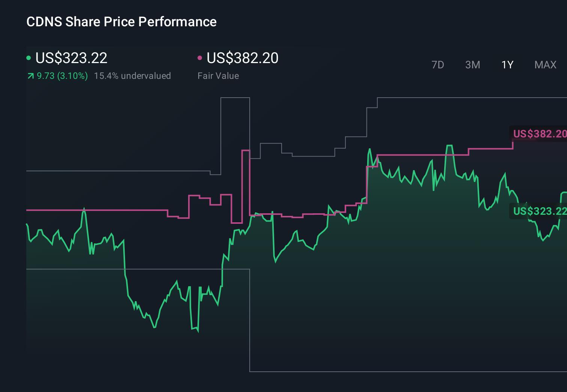The height and width of the screenshot is (392, 567).
Task: Click the flat-topped highest peak of the green price line
Action: coord(449,145)
